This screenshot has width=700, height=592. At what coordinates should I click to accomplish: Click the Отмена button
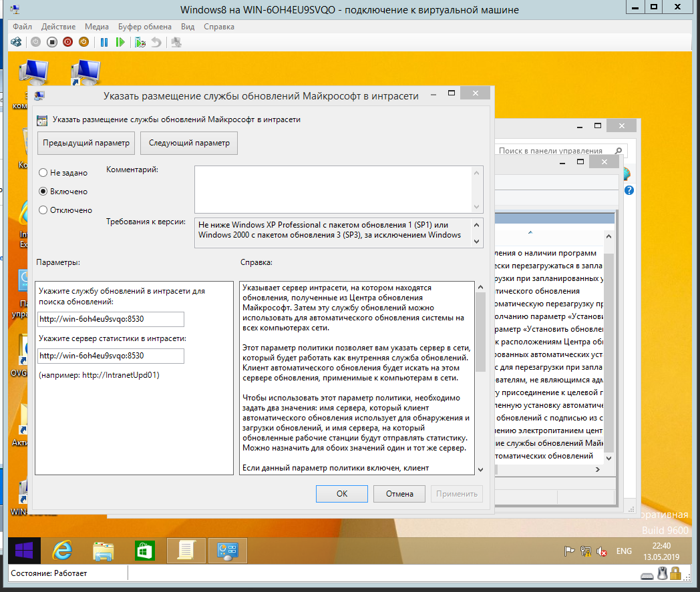[x=399, y=494]
